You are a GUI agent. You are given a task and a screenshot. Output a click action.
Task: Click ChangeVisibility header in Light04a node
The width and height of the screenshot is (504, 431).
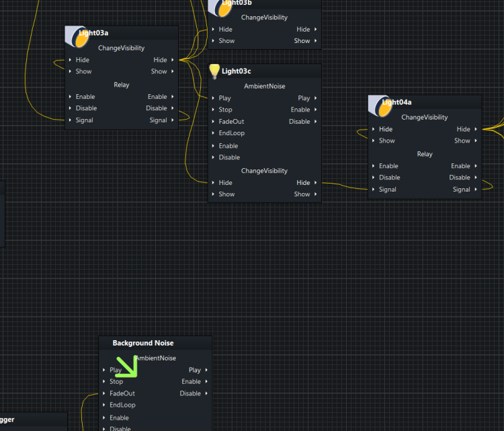(424, 117)
